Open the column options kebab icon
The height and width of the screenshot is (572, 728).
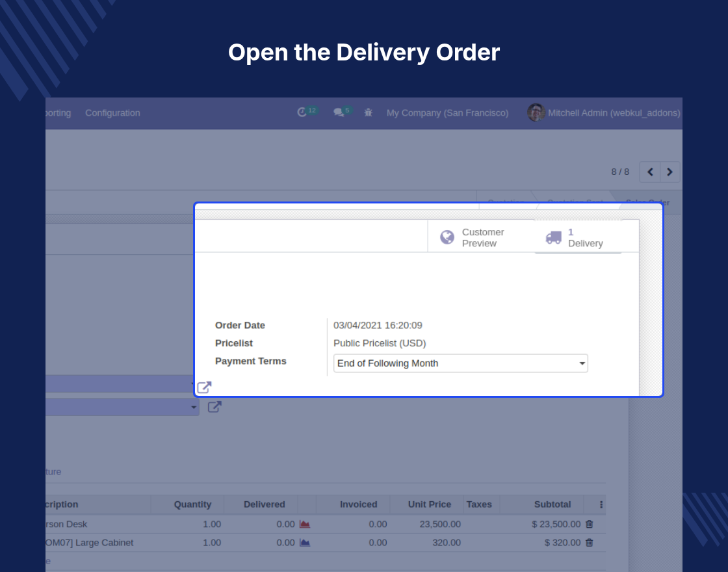coord(601,504)
